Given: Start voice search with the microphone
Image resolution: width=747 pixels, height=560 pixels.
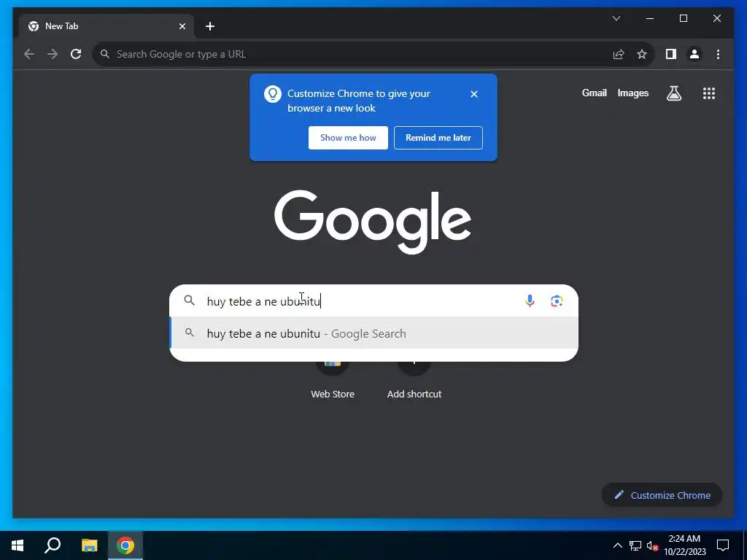Looking at the screenshot, I should (530, 301).
